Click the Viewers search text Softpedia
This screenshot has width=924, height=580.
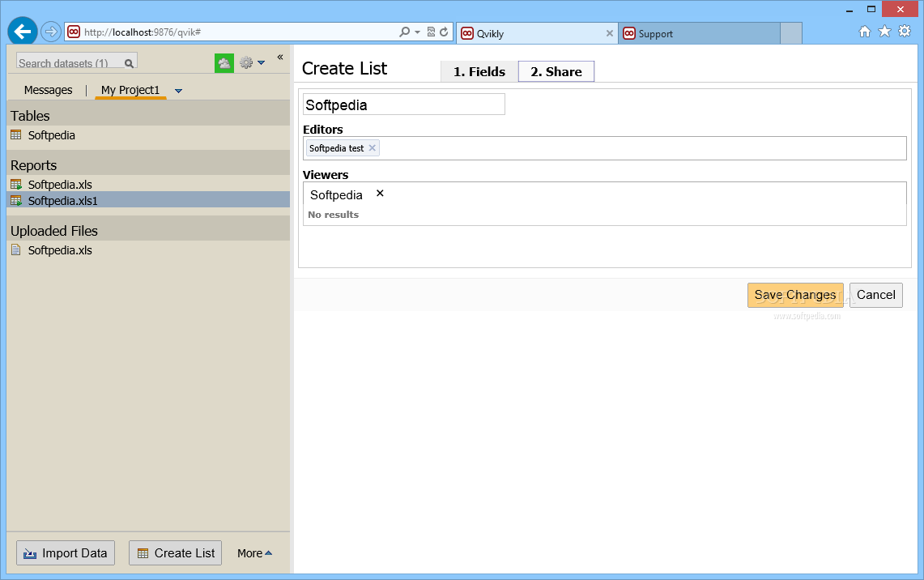click(337, 195)
